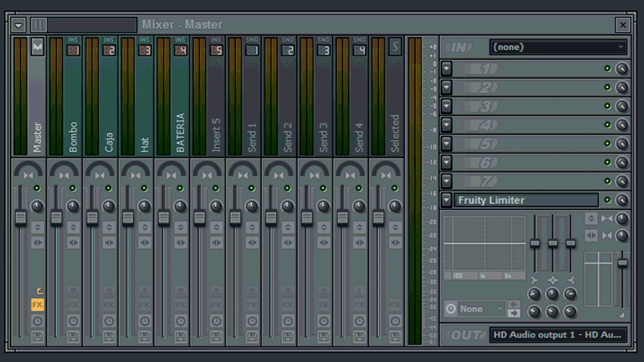Click the mixer view layout icon in title bar
The image size is (644, 362).
[39, 25]
